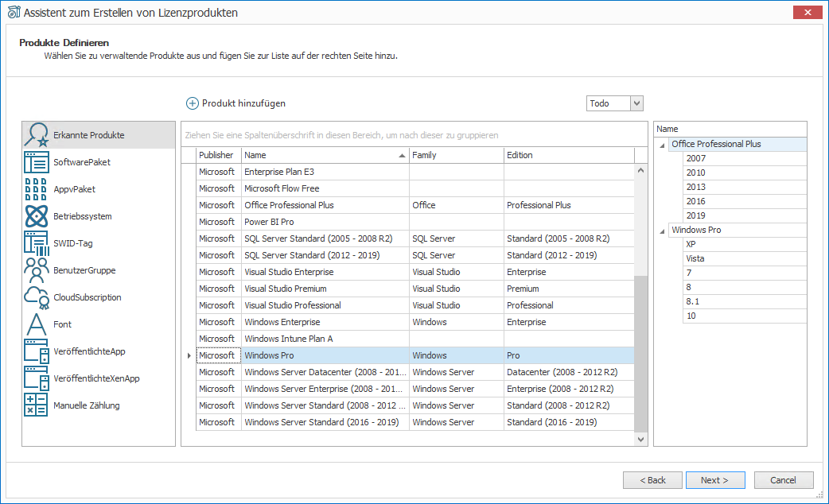
Task: Close the wizard with the red X
Action: coord(808,12)
